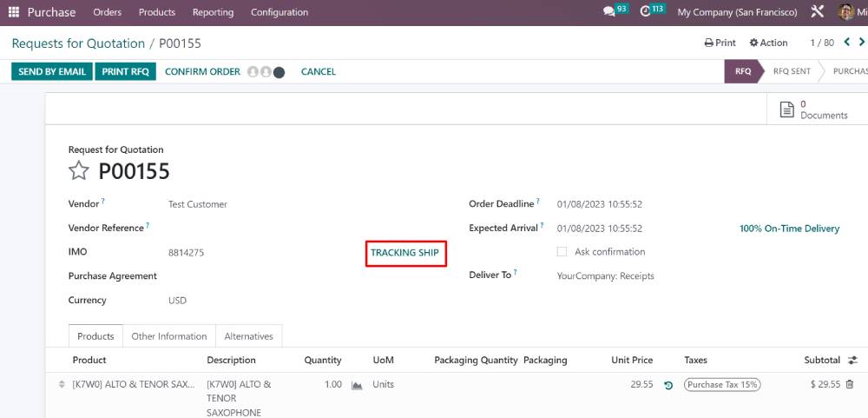Click the Units UoM cell
The height and width of the screenshot is (418, 868).
(x=383, y=384)
